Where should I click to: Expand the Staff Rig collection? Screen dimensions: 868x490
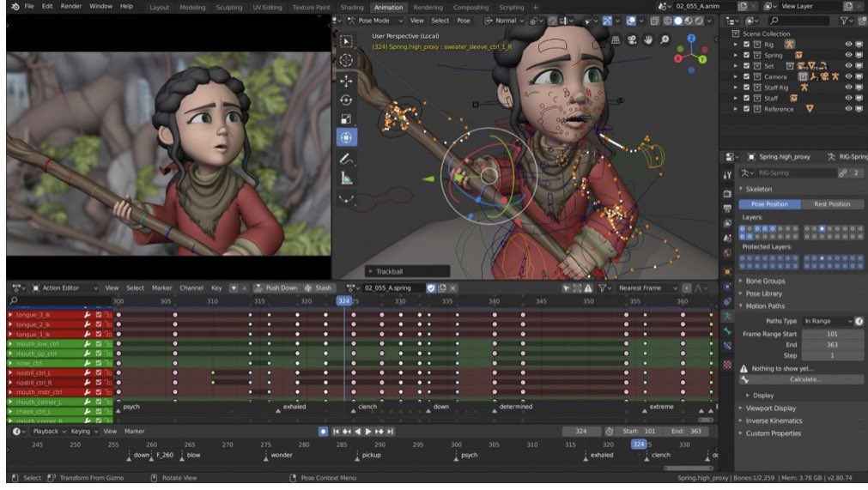click(x=736, y=88)
